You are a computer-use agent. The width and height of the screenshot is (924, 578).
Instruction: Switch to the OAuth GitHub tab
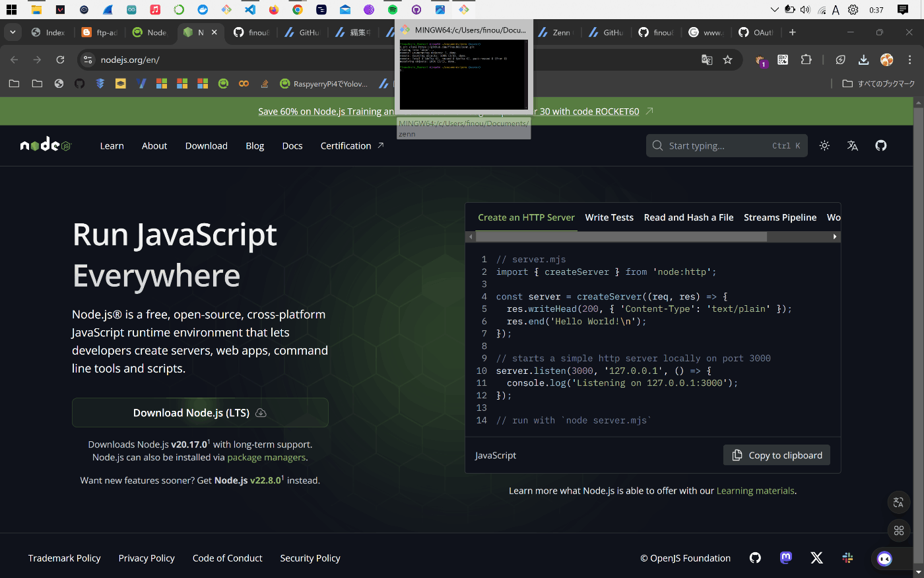(x=756, y=32)
